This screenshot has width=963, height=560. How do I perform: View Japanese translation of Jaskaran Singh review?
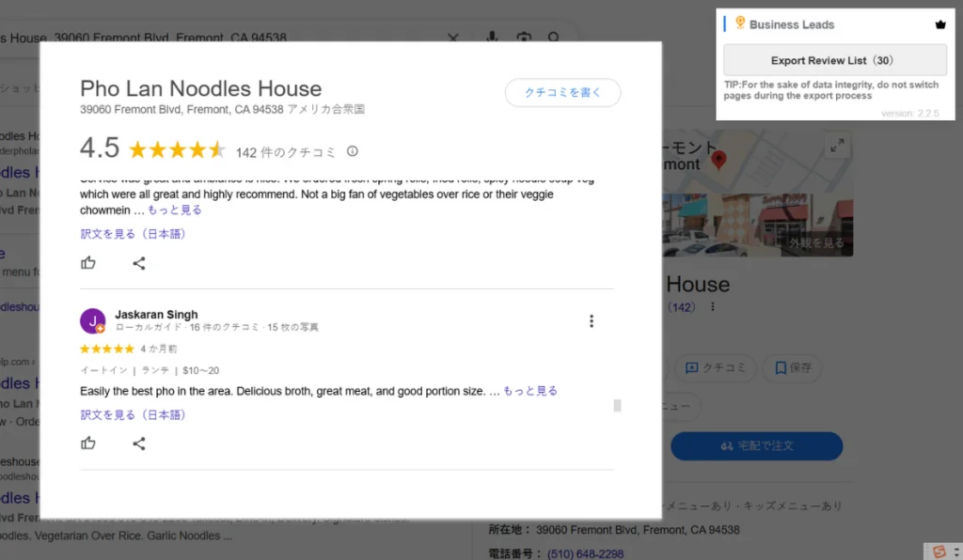(x=134, y=414)
